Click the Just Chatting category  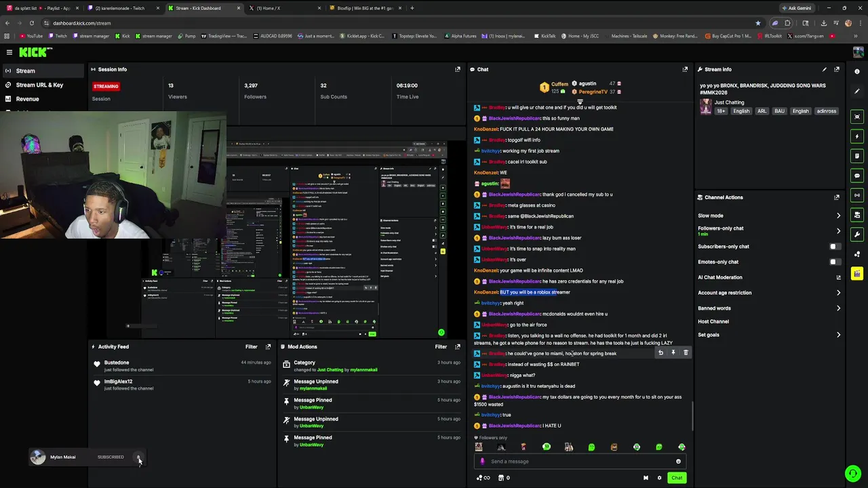(x=729, y=102)
